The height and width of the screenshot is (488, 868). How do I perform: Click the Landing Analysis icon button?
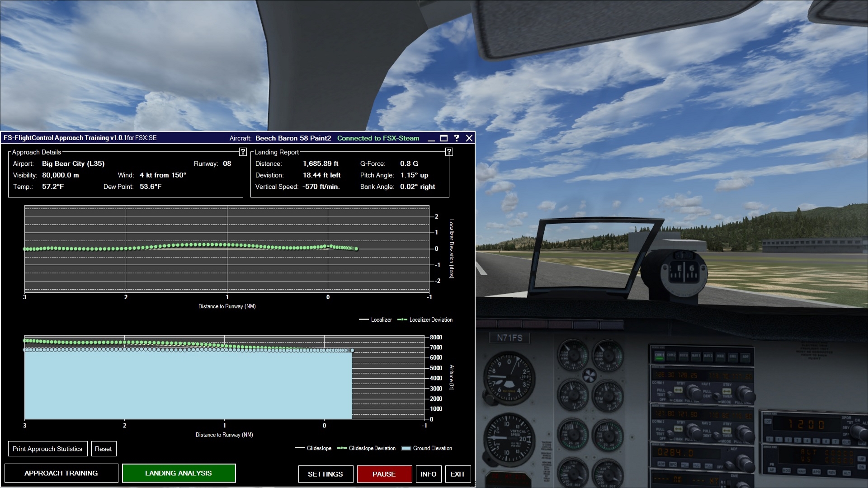178,473
